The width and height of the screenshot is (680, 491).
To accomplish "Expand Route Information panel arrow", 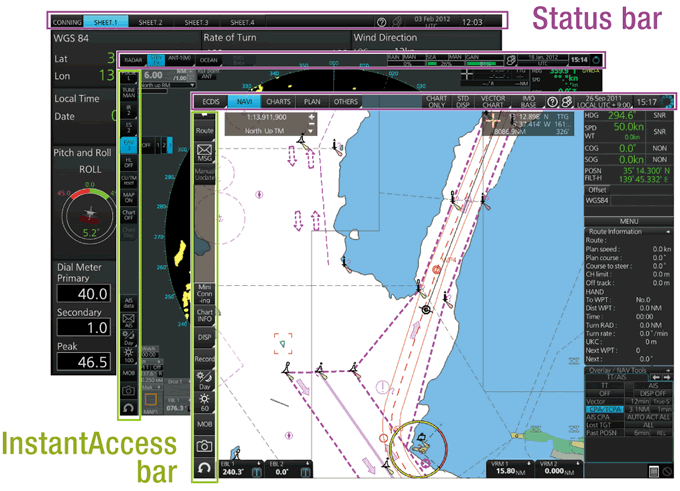I will pos(668,232).
